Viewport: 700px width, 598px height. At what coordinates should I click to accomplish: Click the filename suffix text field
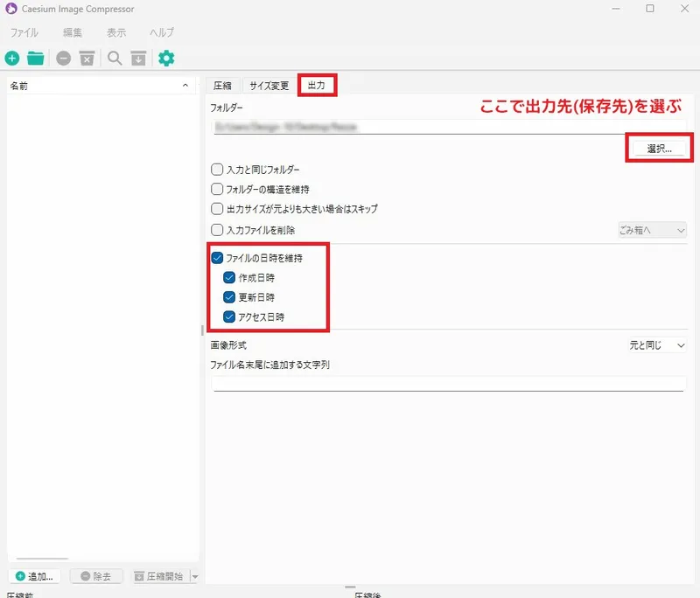(x=448, y=384)
